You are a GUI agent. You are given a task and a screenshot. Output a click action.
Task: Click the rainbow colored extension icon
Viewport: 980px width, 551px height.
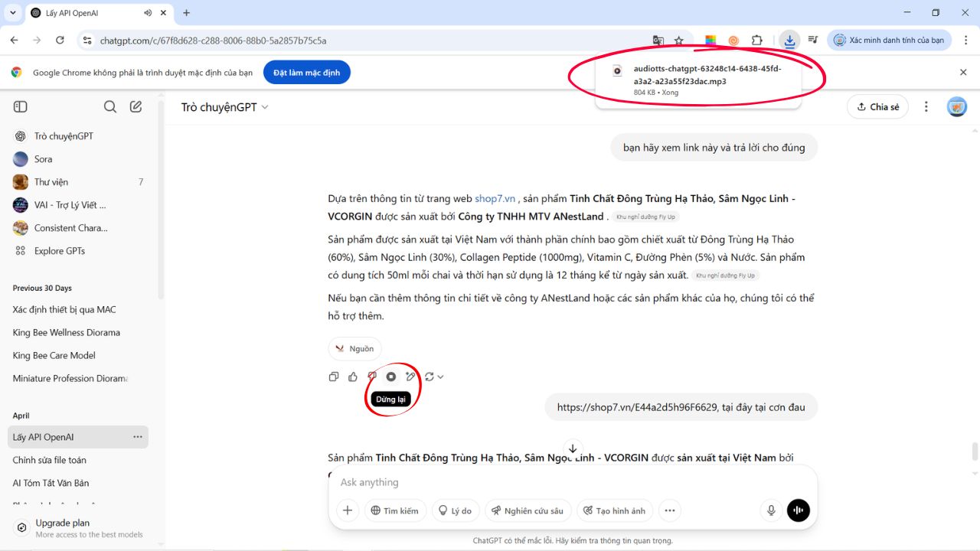710,41
